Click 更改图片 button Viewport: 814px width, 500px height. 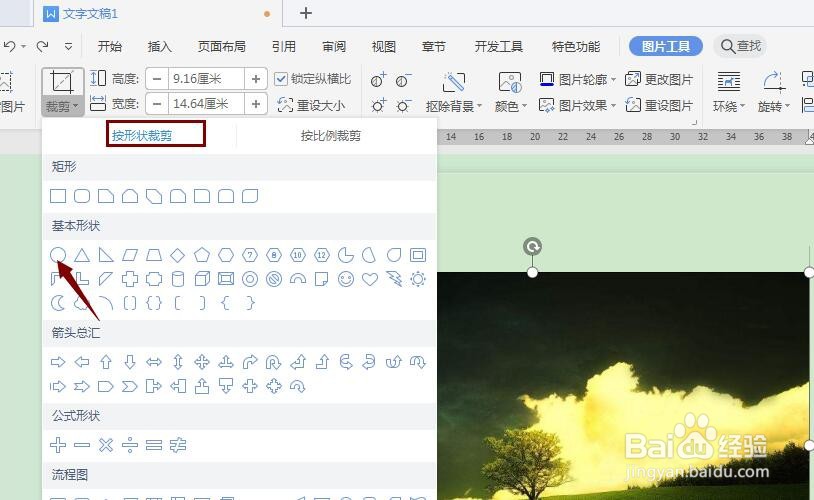tap(659, 79)
